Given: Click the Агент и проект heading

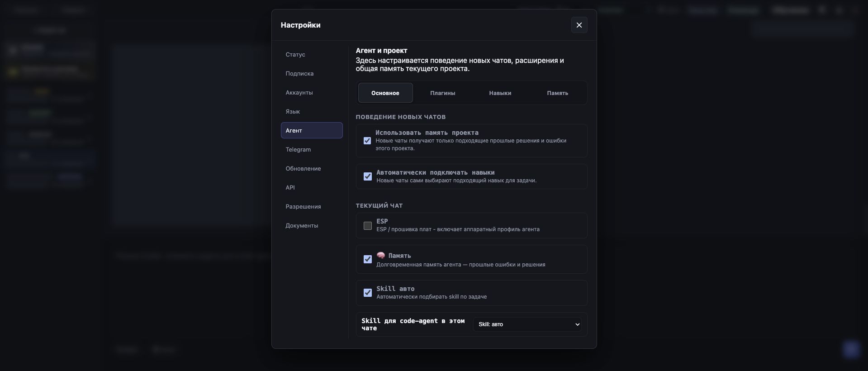Looking at the screenshot, I should [381, 51].
